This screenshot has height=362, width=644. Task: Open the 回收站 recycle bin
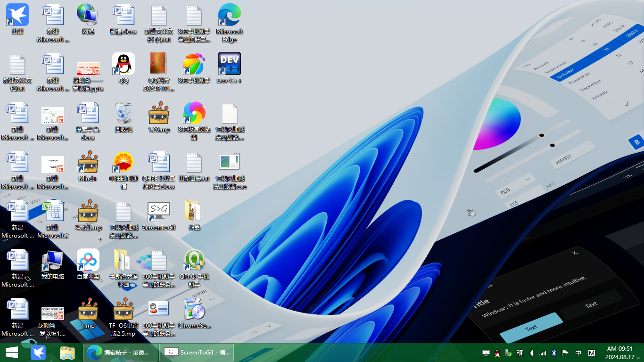[124, 117]
